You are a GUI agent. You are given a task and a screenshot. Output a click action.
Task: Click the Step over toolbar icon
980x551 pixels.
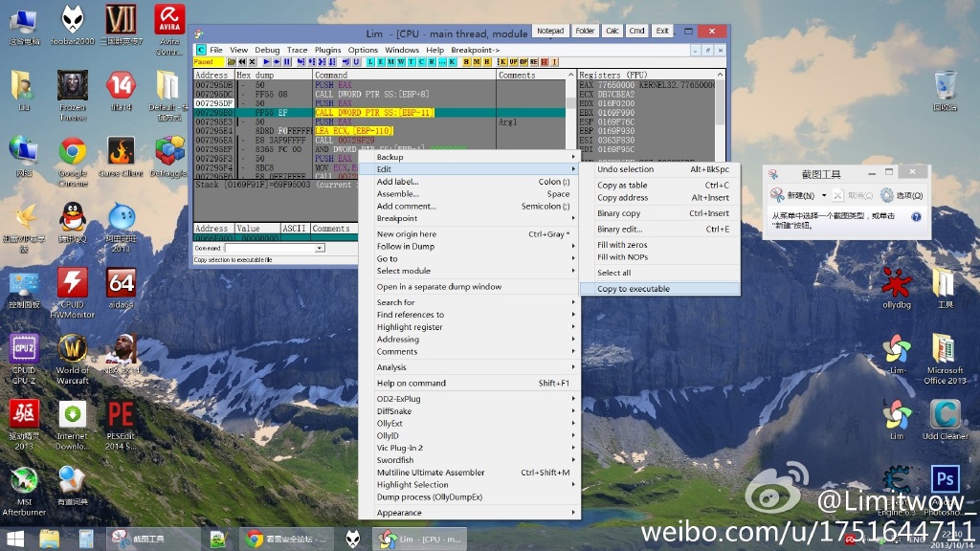pyautogui.click(x=311, y=62)
